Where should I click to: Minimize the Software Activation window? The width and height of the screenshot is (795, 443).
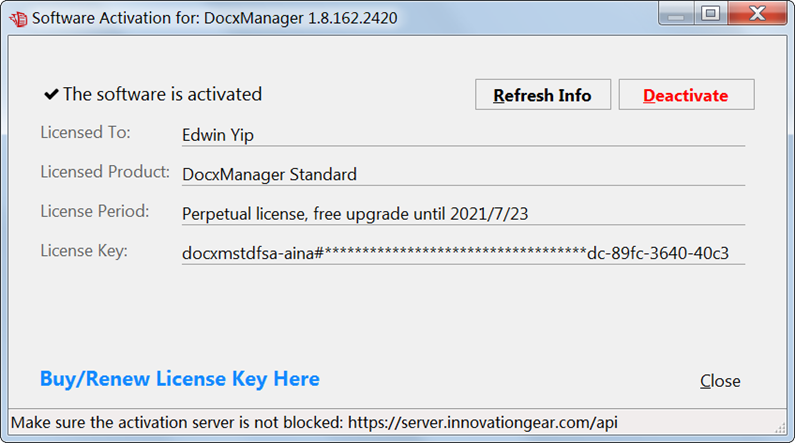[x=676, y=13]
